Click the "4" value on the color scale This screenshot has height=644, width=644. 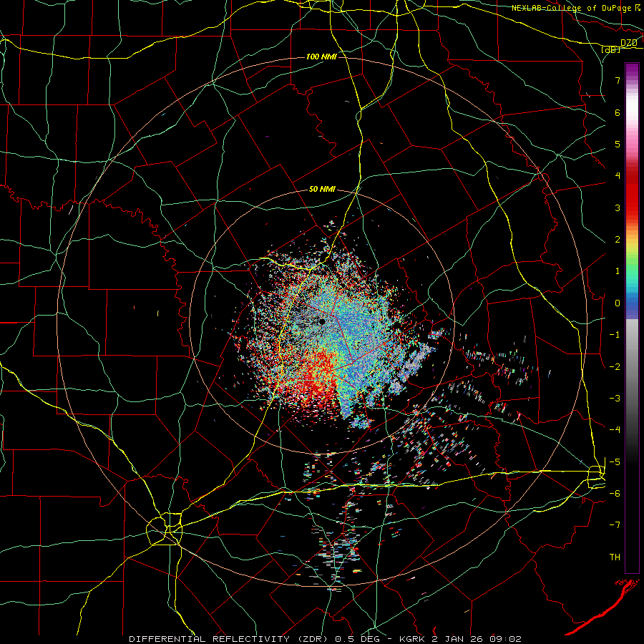point(618,176)
